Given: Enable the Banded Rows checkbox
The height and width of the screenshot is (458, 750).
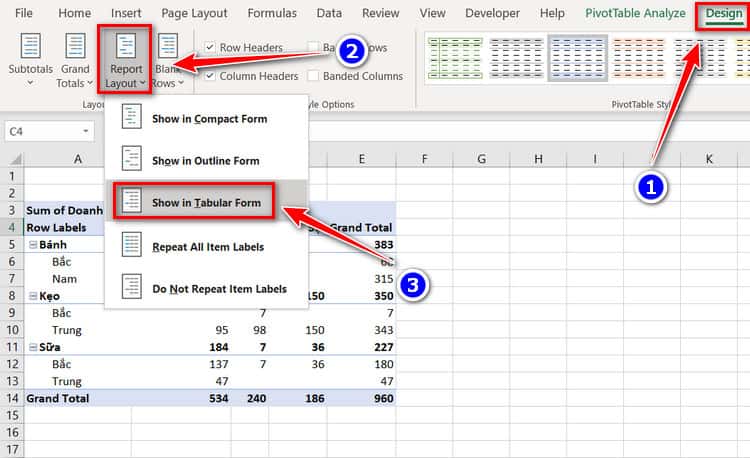Looking at the screenshot, I should 313,47.
